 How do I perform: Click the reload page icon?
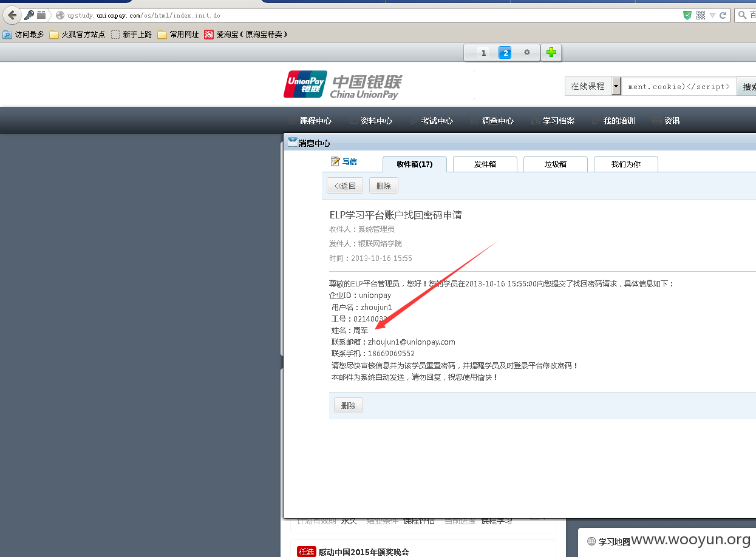pos(723,15)
